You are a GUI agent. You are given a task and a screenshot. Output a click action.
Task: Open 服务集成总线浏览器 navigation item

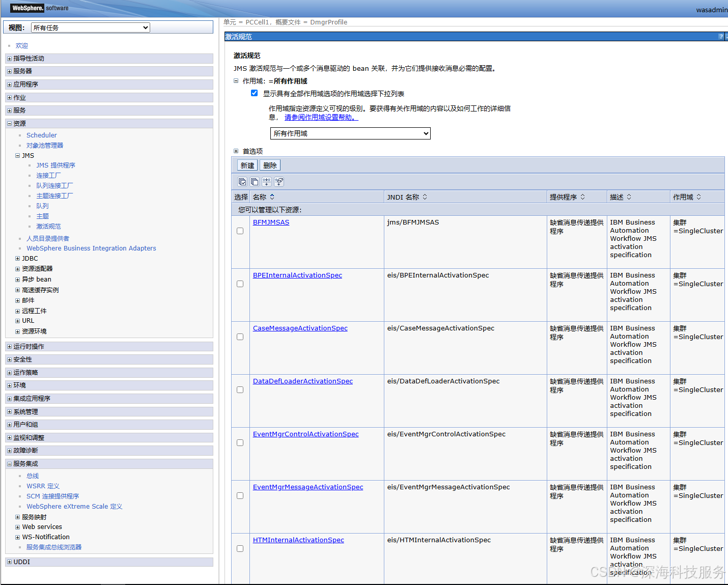[x=54, y=547]
